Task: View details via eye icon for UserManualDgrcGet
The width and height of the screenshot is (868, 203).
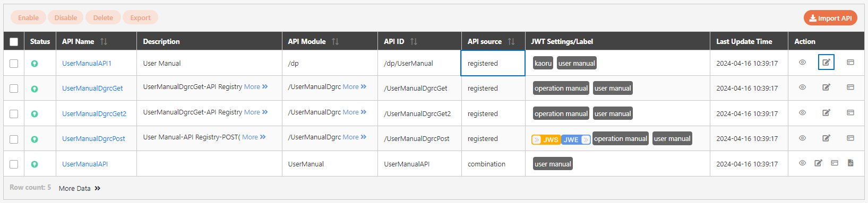Action: (802, 87)
